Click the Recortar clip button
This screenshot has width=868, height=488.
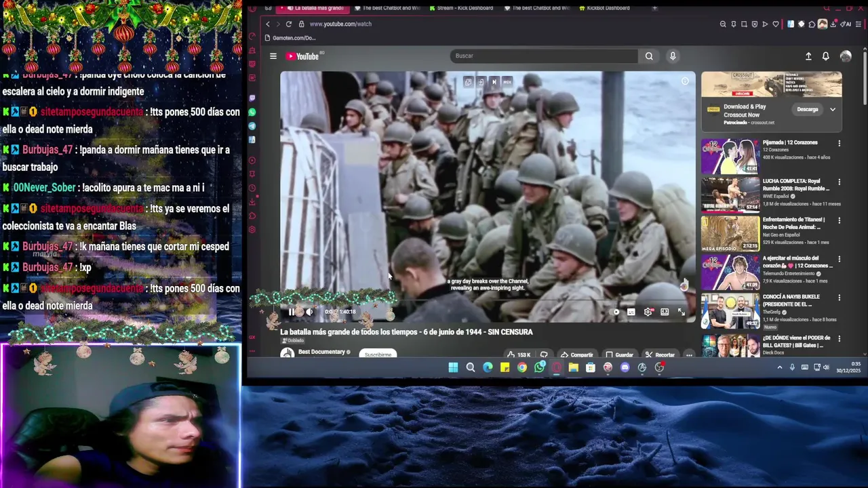(660, 354)
